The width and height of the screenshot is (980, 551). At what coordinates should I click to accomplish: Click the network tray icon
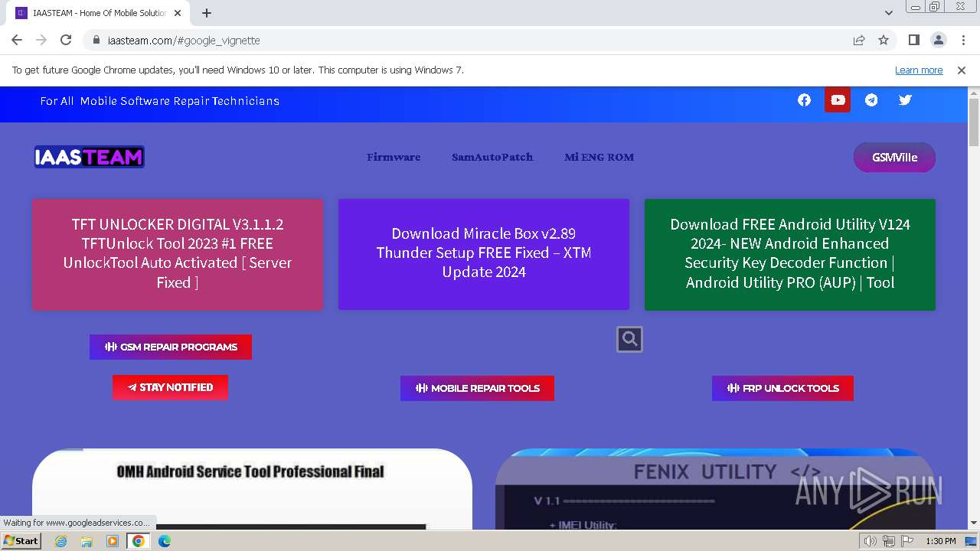pos(889,541)
